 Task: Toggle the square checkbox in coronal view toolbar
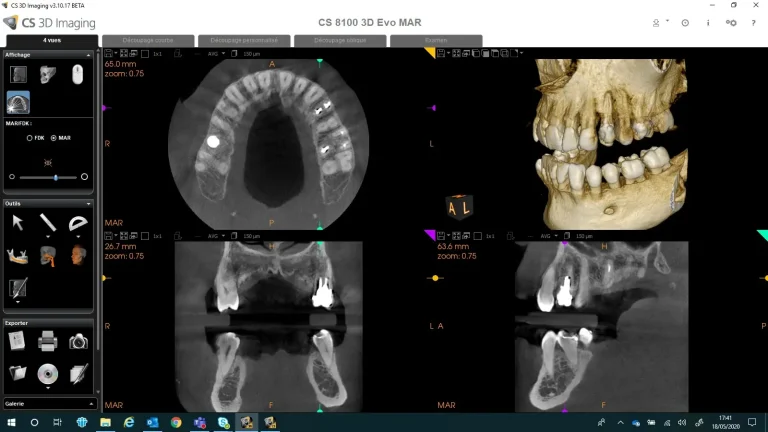[x=145, y=236]
